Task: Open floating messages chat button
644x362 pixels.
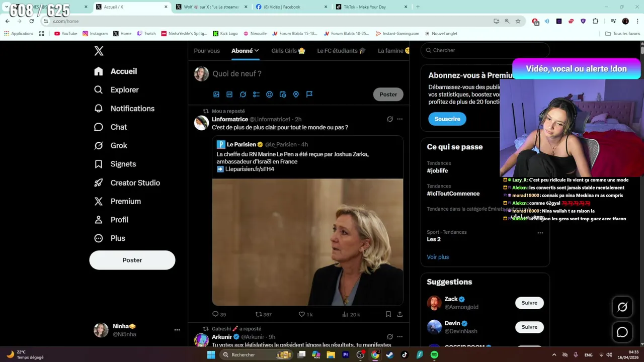Action: tap(622, 332)
